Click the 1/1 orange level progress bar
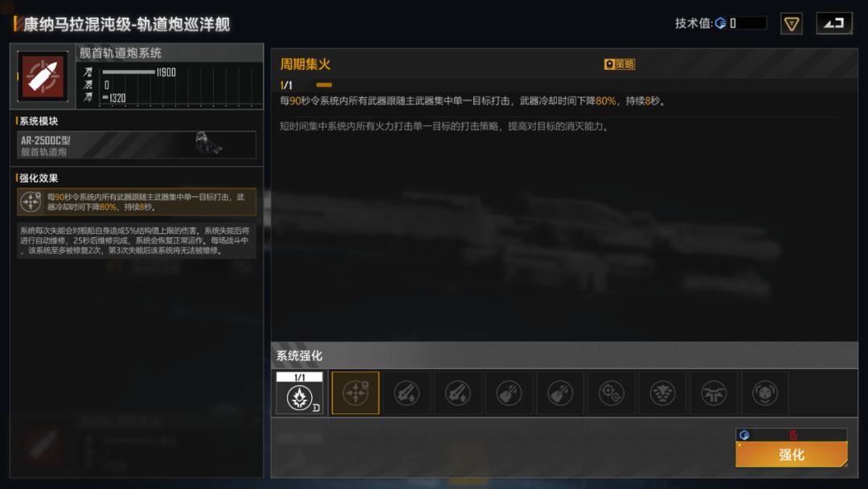Screen dimensions: 868x489 pyautogui.click(x=324, y=84)
